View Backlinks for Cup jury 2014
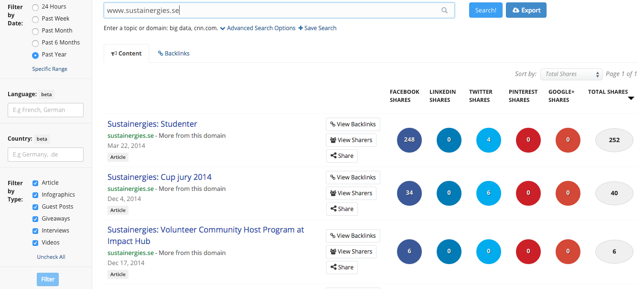644x289 pixels. [x=353, y=178]
